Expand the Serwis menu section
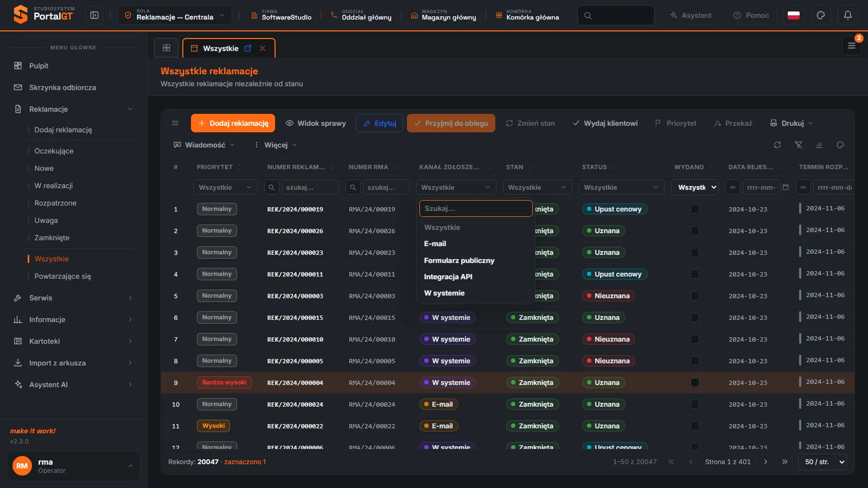Image resolution: width=868 pixels, height=488 pixels. pos(74,298)
